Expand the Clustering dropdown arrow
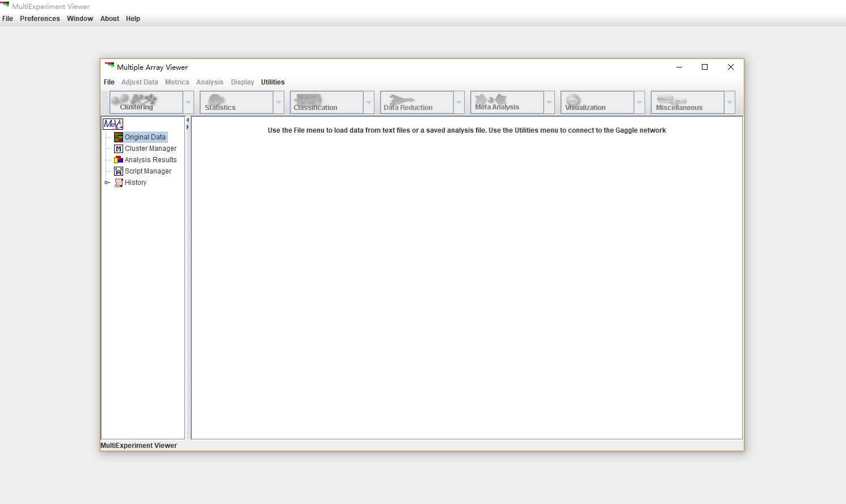The width and height of the screenshot is (846, 504). 188,103
